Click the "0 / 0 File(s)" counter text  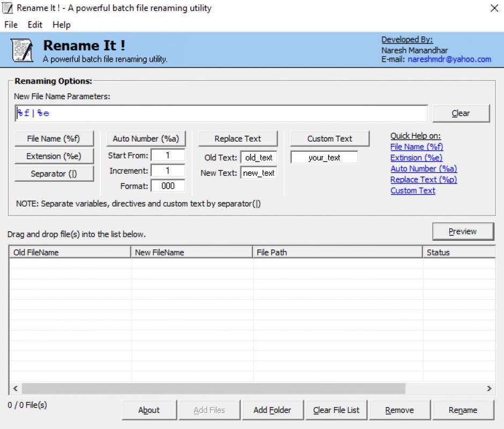click(x=27, y=405)
